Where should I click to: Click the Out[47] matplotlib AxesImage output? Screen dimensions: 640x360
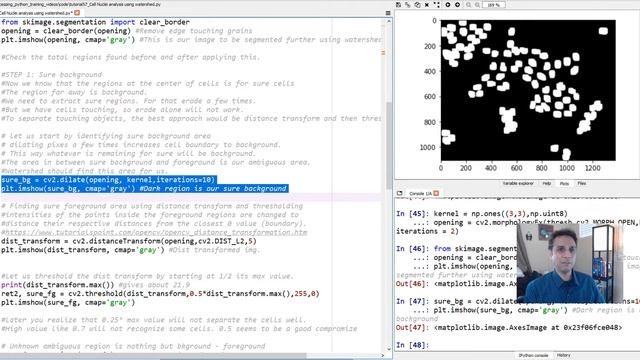coord(509,327)
